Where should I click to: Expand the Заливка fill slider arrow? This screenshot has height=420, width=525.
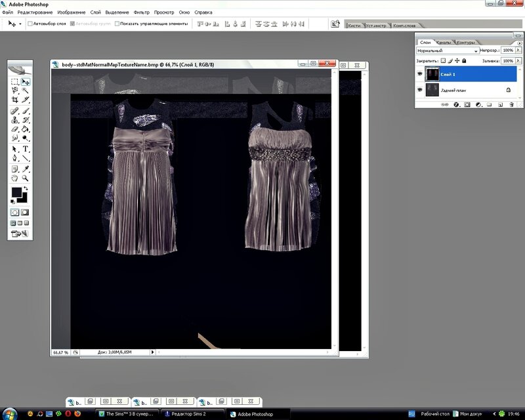pyautogui.click(x=516, y=60)
